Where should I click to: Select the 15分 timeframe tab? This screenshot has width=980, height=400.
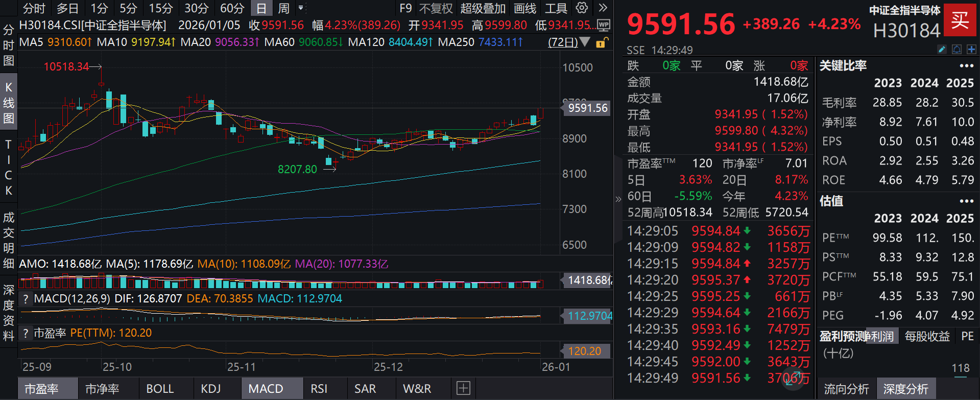click(161, 9)
